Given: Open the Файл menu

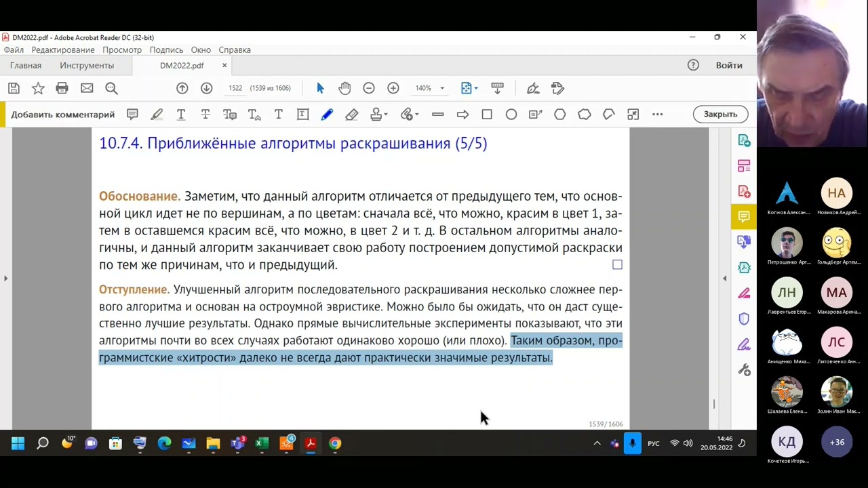Looking at the screenshot, I should [14, 50].
